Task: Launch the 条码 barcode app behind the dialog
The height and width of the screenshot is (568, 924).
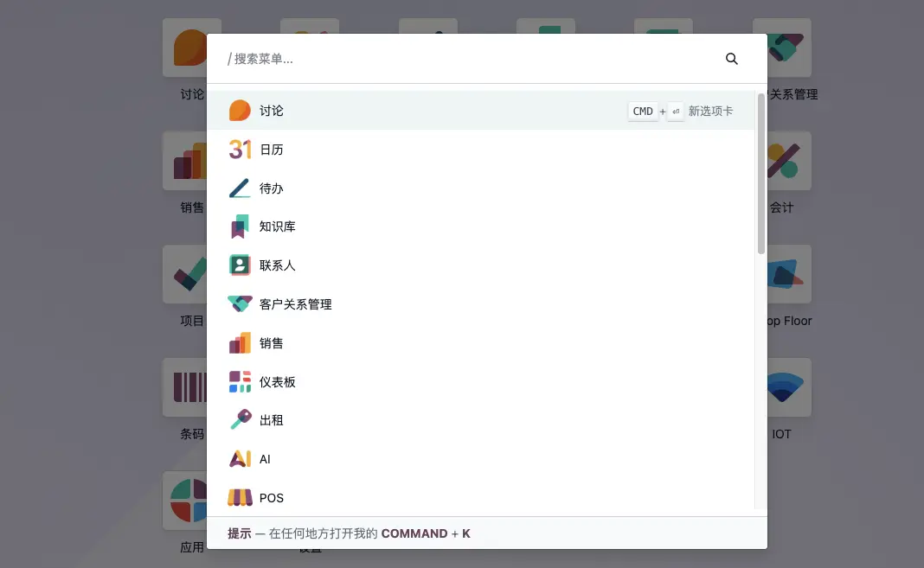Action: (x=186, y=387)
